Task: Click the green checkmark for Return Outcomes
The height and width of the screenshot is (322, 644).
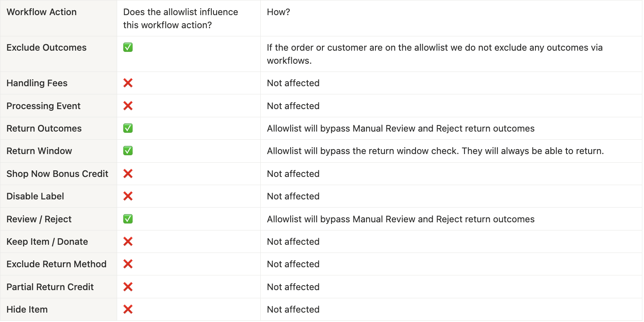Action: click(128, 128)
